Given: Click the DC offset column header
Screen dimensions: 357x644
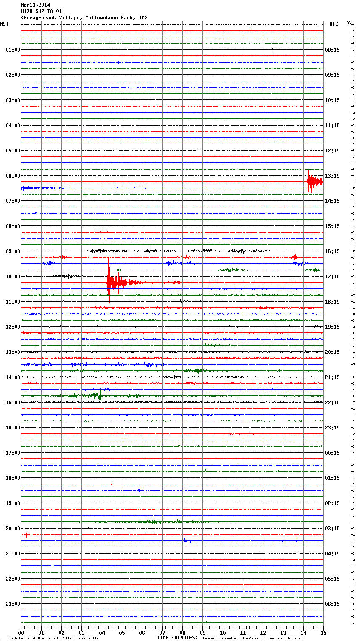Looking at the screenshot, I should (x=349, y=23).
